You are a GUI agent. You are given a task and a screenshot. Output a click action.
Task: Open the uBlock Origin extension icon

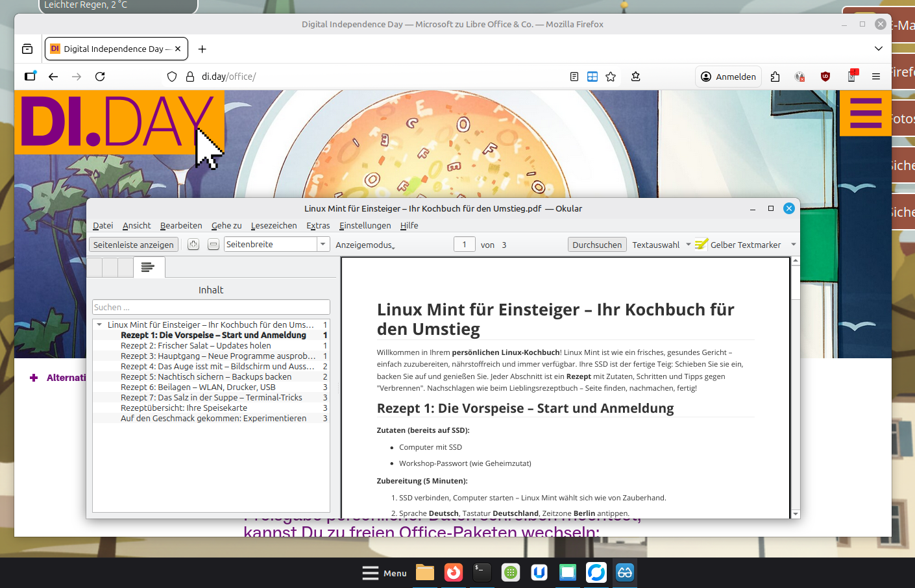click(x=825, y=77)
